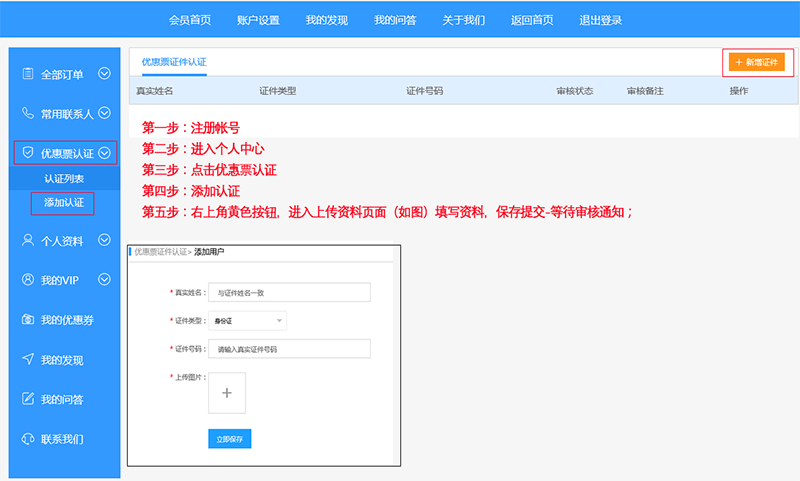
Task: Open 账户设置 in top navigation
Action: coord(258,20)
